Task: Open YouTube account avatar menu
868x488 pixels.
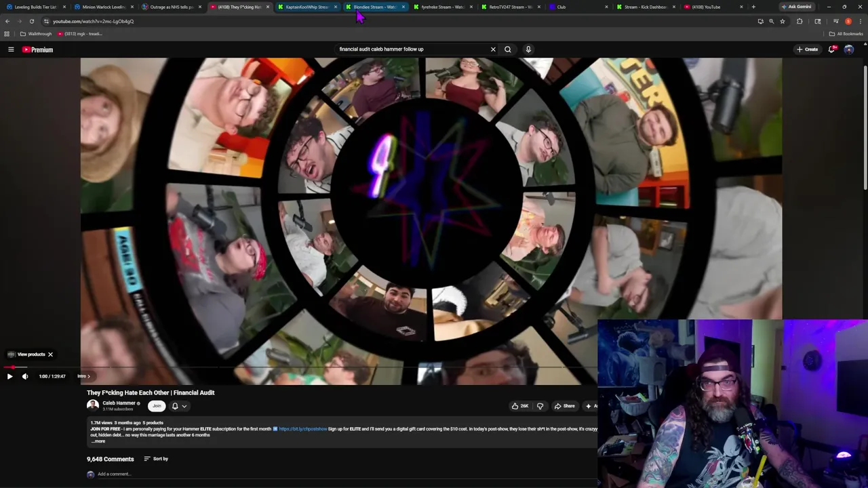Action: point(849,49)
